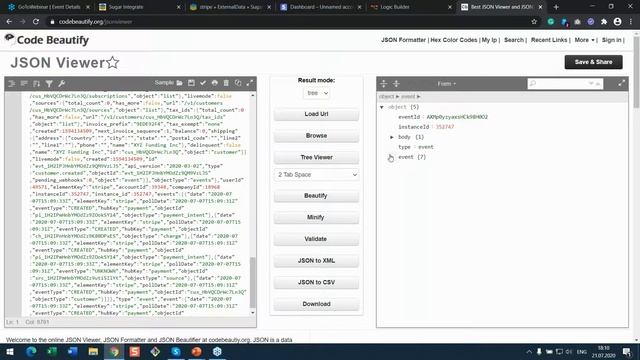Open Search link in header
Image resolution: width=640 pixels, height=360 pixels.
(513, 40)
